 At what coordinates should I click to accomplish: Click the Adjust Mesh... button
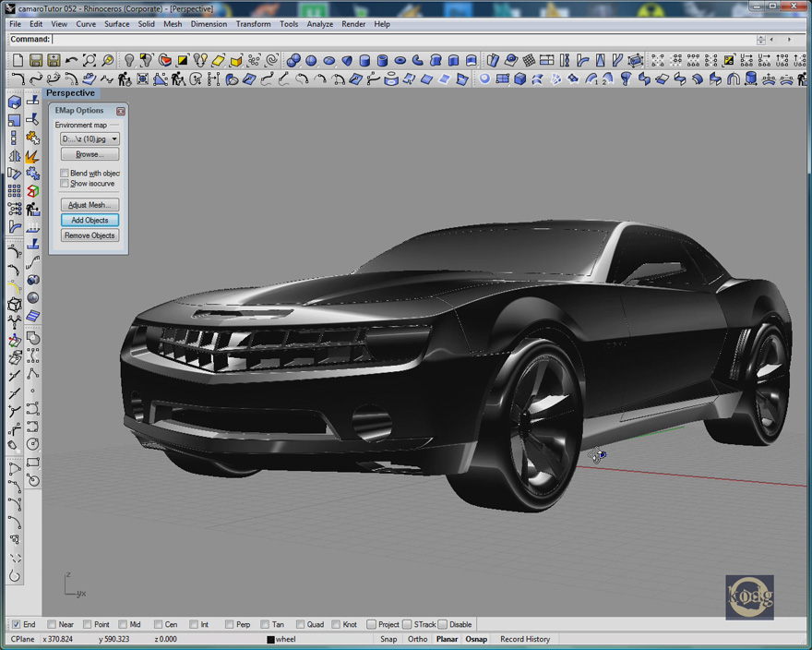(x=90, y=205)
